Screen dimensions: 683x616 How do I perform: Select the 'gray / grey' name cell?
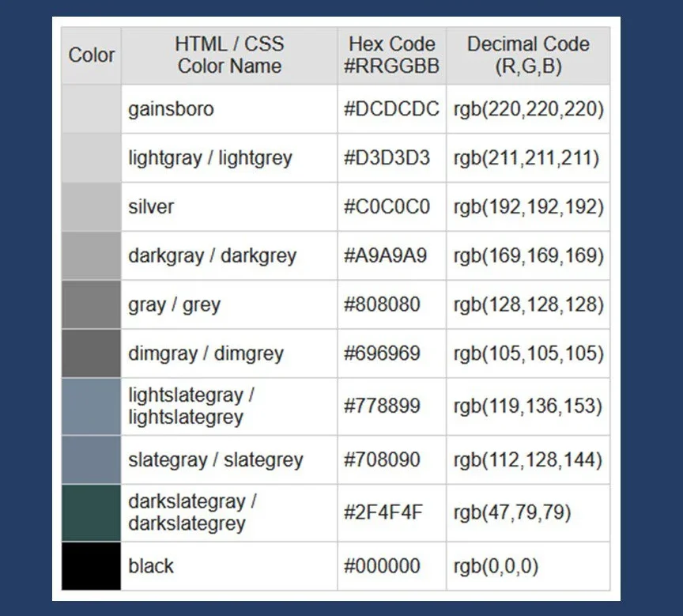(229, 304)
